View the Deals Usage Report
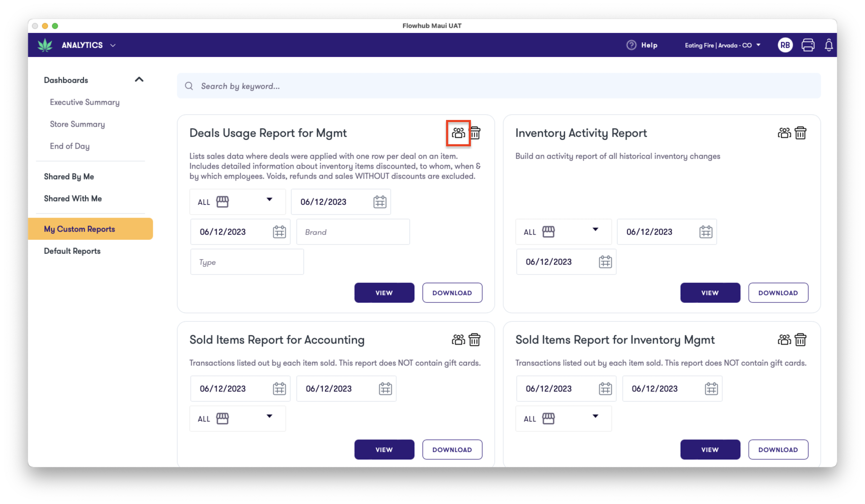The width and height of the screenshot is (865, 504). (384, 293)
